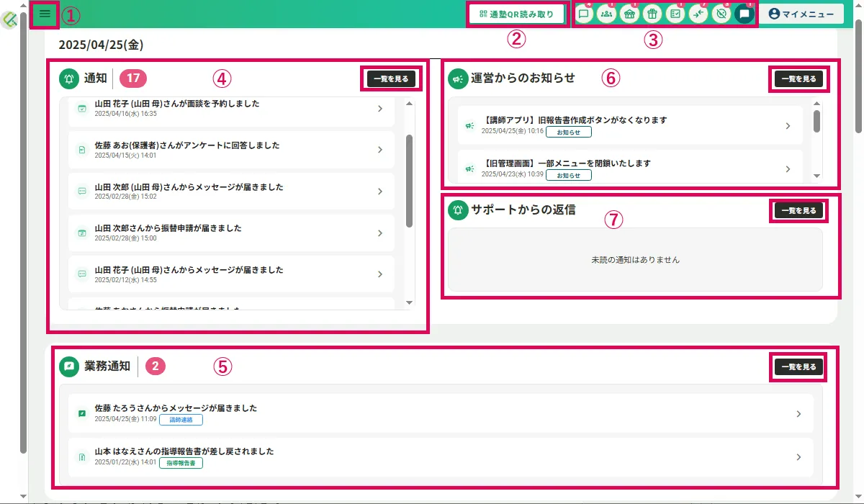Click the 運営からのお知らせ list scroll-down arrow
Image resolution: width=864 pixels, height=504 pixels.
point(816,176)
